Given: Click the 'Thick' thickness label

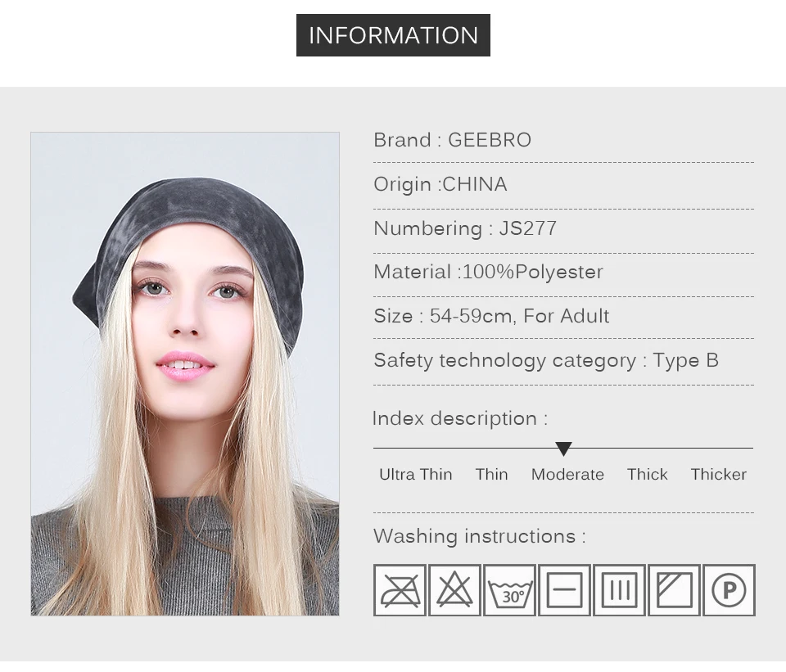Looking at the screenshot, I should (x=647, y=474).
